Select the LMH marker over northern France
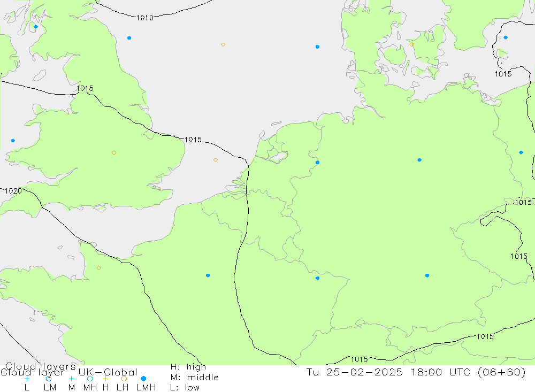This screenshot has width=535, height=392. pos(208,275)
